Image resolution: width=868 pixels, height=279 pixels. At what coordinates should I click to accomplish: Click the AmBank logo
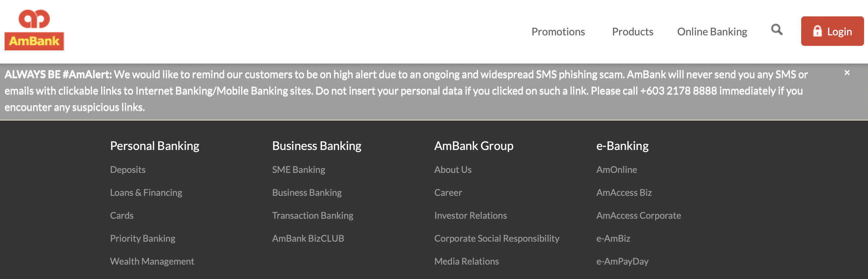34,30
